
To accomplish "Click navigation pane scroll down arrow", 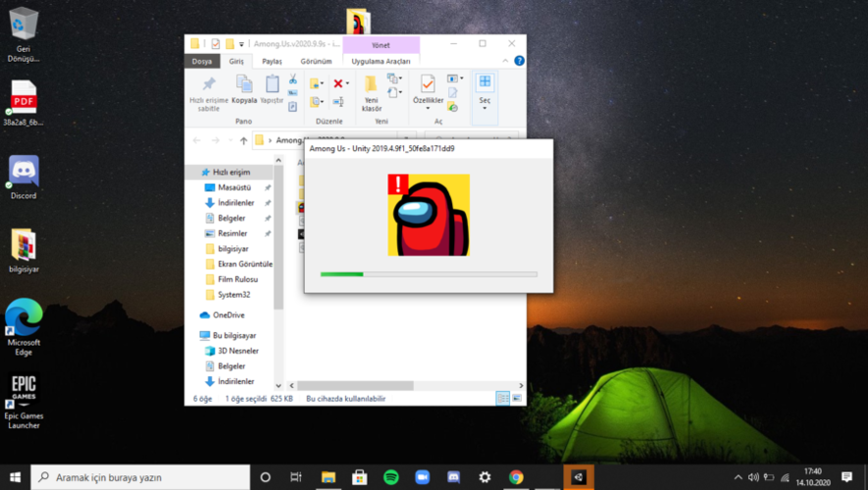I will [x=279, y=385].
